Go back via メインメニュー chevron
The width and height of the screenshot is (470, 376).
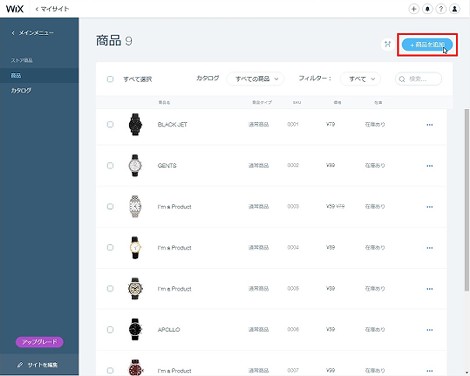tap(13, 33)
